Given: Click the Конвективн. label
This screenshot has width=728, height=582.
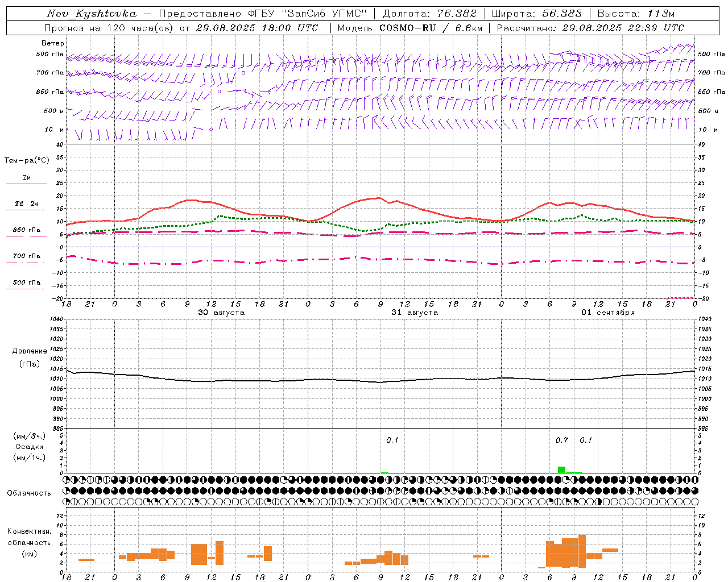Looking at the screenshot, I should coord(30,531).
